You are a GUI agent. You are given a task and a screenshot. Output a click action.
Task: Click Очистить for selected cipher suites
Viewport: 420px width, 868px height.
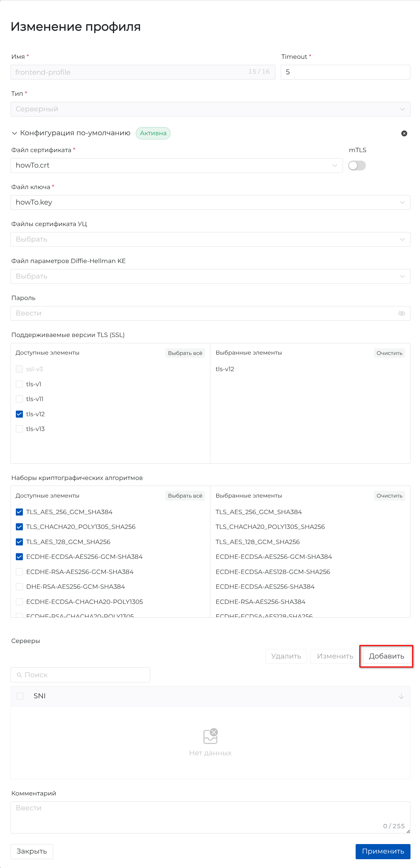(x=389, y=496)
